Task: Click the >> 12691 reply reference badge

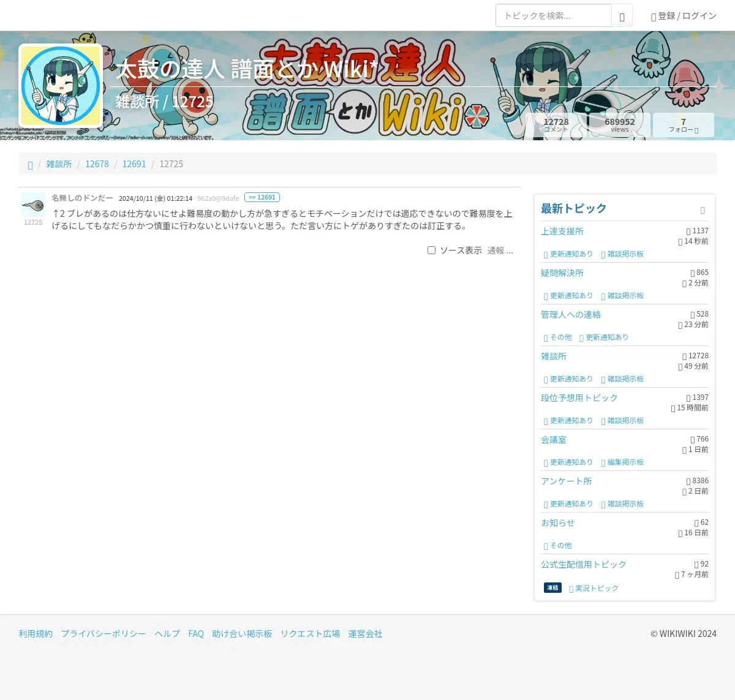Action: point(262,197)
